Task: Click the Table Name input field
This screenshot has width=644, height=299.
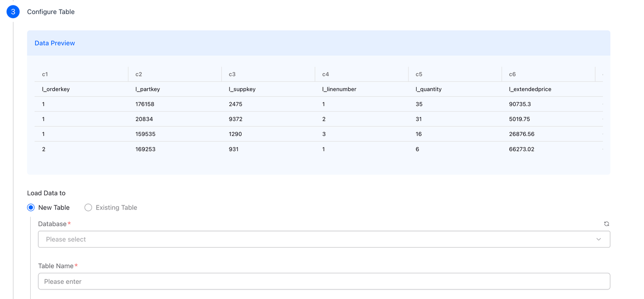Action: pos(324,281)
